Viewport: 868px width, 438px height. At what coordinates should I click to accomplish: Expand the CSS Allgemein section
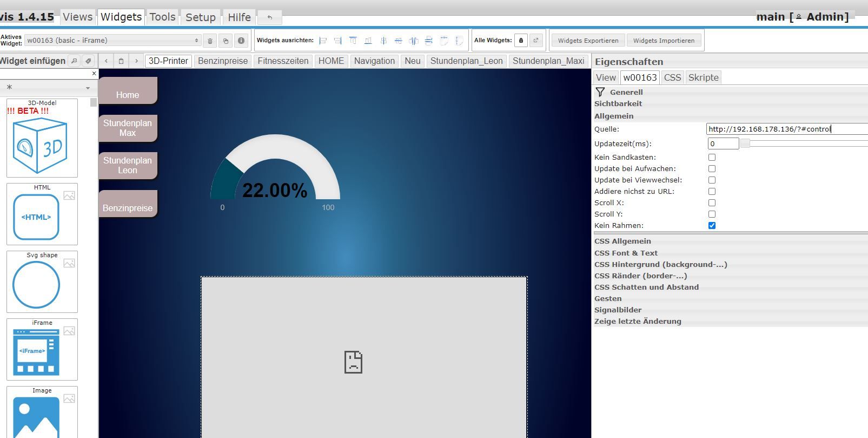pos(730,241)
